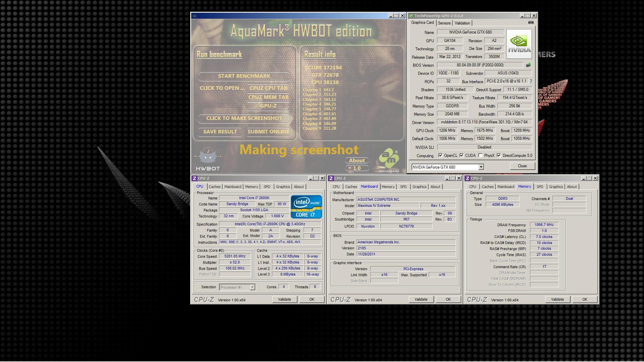This screenshot has width=644, height=362.
Task: Open the Processor #1 selection dropdown
Action: (x=252, y=287)
